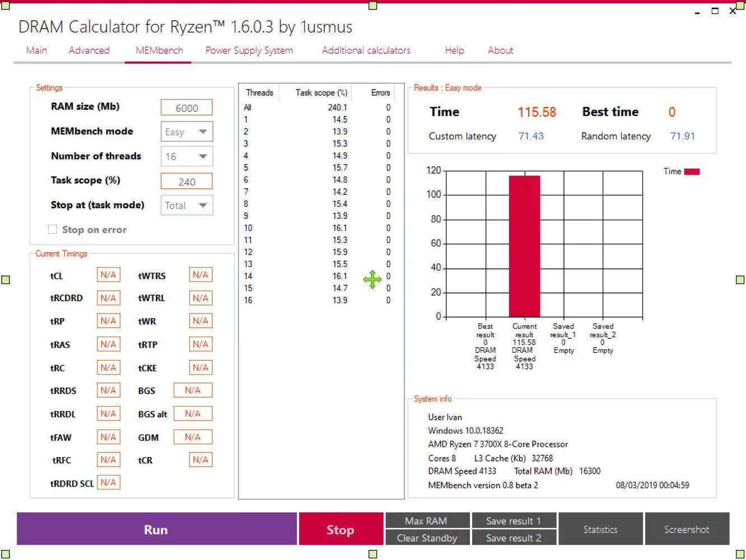
Task: Switch to the Advanced tab
Action: 89,50
